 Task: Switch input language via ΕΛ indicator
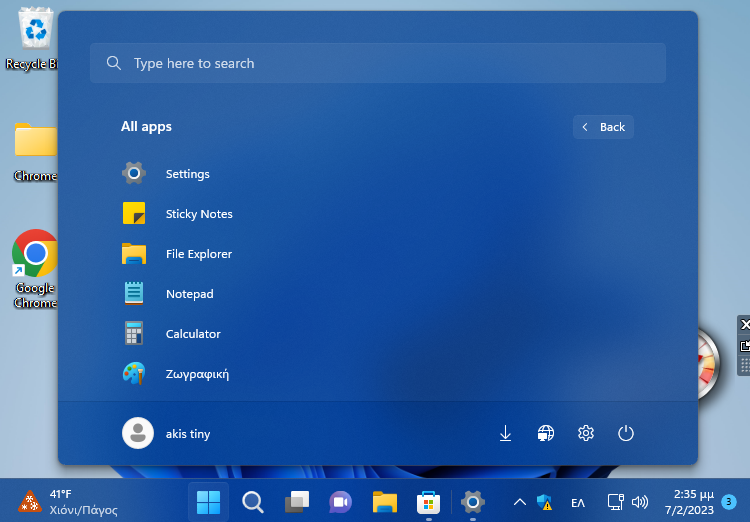coord(578,502)
